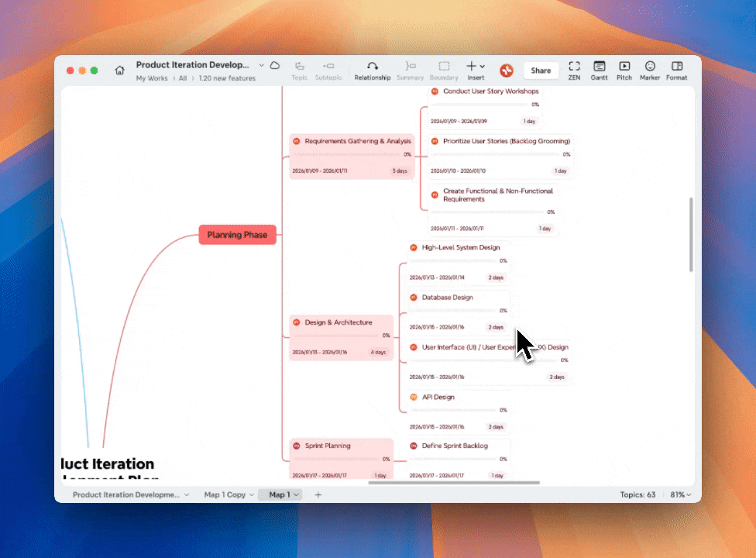Screen dimensions: 756x558
Task: Click priority marker on Requirements Gathering
Action: tap(297, 141)
